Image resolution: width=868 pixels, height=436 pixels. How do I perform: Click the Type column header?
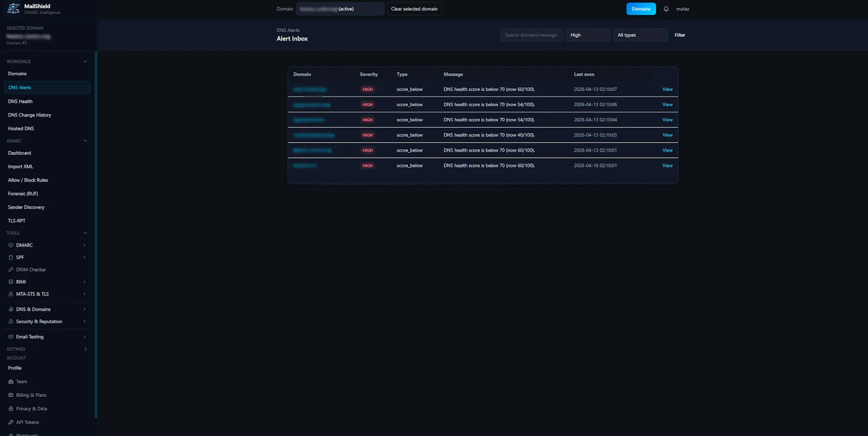click(402, 74)
